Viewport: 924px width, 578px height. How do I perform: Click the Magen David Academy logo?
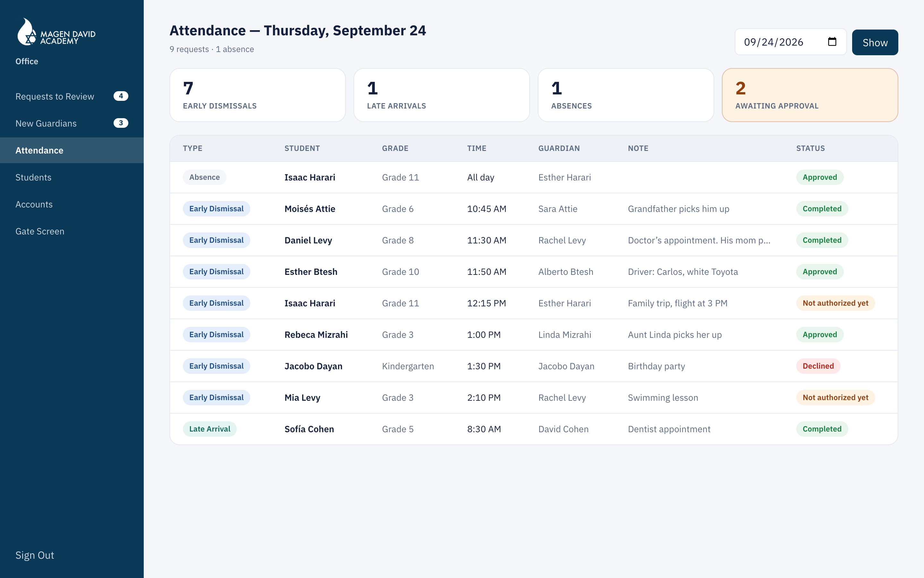[56, 32]
